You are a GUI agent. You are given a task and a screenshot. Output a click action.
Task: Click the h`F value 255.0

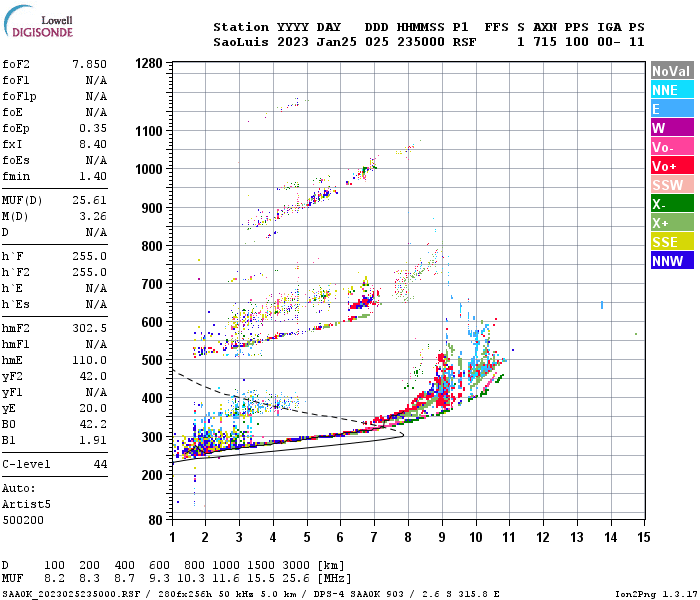(x=89, y=257)
